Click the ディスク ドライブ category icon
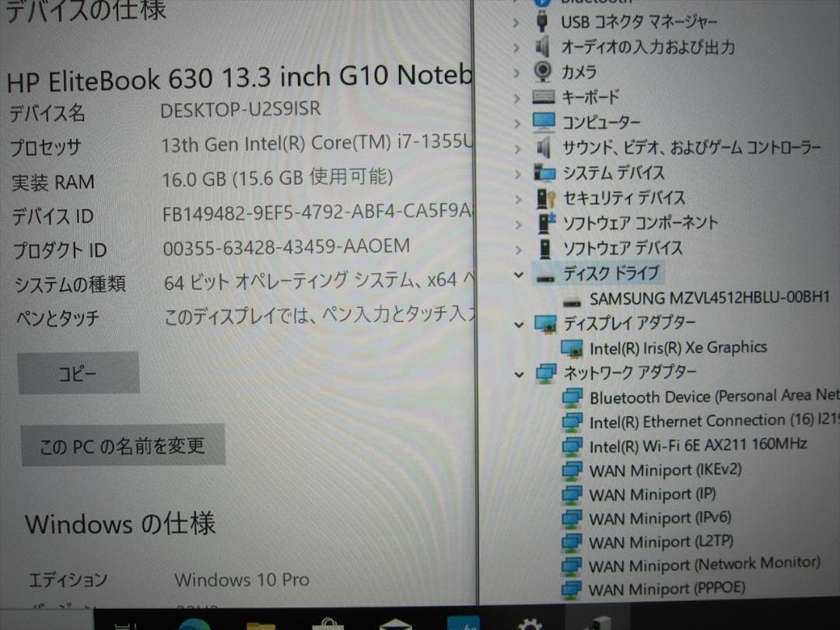This screenshot has width=840, height=630. [545, 277]
